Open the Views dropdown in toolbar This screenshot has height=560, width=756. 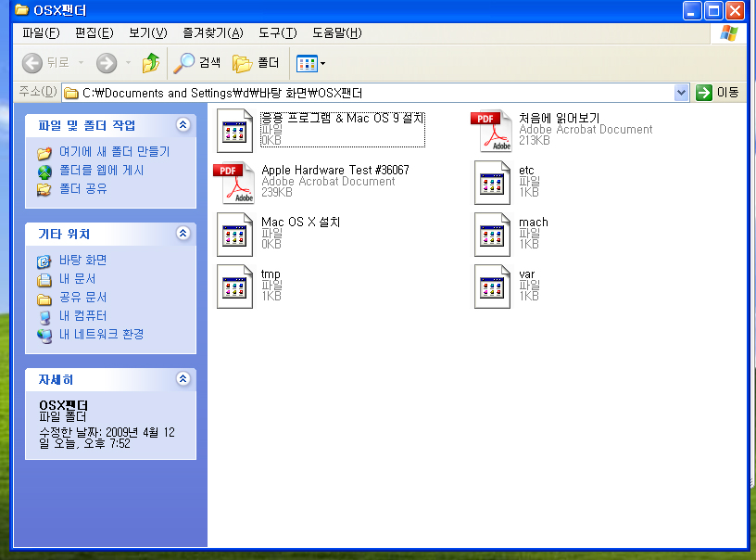click(310, 63)
